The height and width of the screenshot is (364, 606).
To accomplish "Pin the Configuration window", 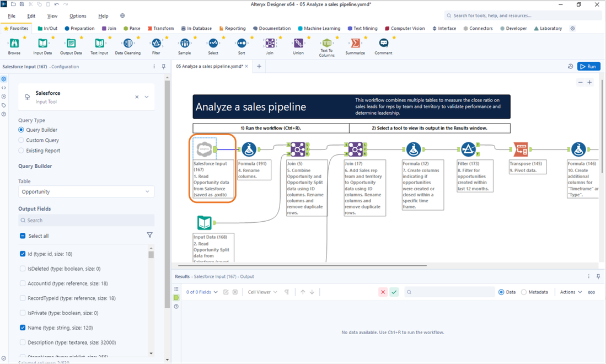I will pyautogui.click(x=163, y=67).
